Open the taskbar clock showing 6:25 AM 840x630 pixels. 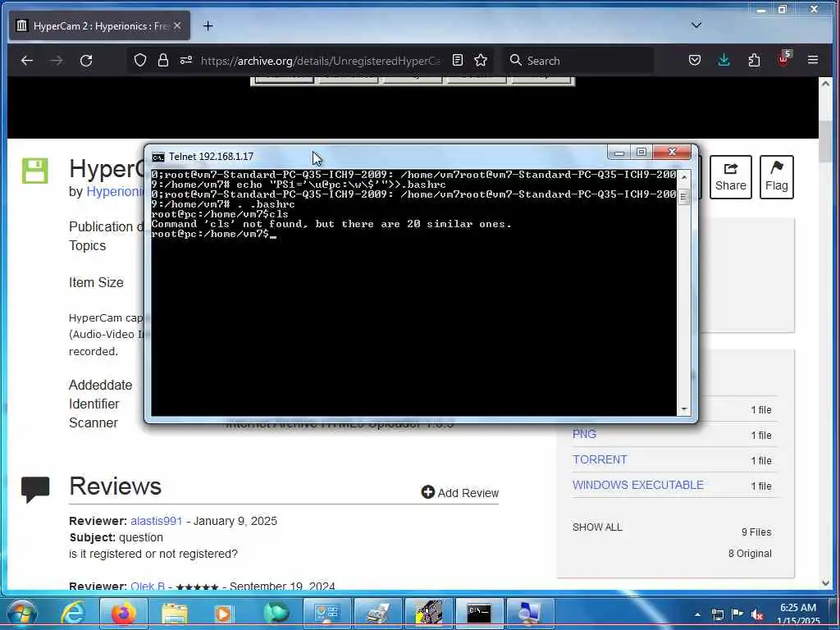point(797,614)
